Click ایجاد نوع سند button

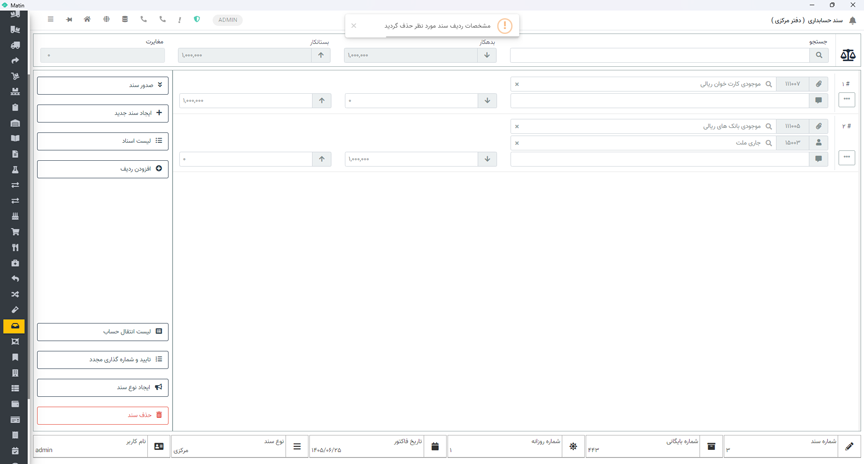tap(103, 387)
